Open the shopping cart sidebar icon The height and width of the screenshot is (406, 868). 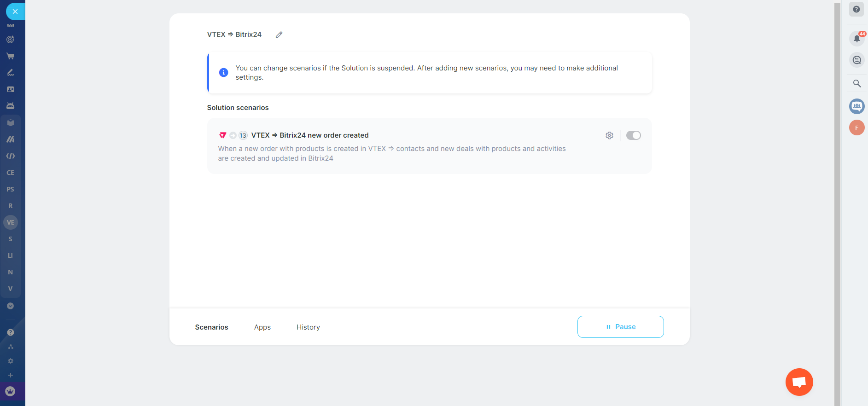pyautogui.click(x=10, y=56)
